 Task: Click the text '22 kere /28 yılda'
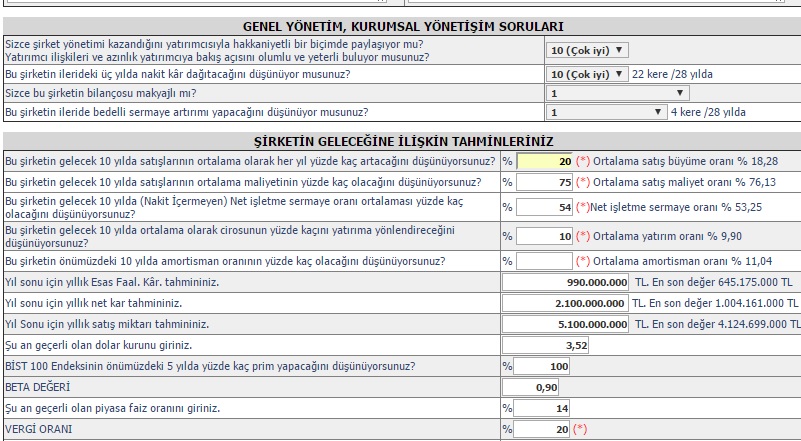pos(672,74)
